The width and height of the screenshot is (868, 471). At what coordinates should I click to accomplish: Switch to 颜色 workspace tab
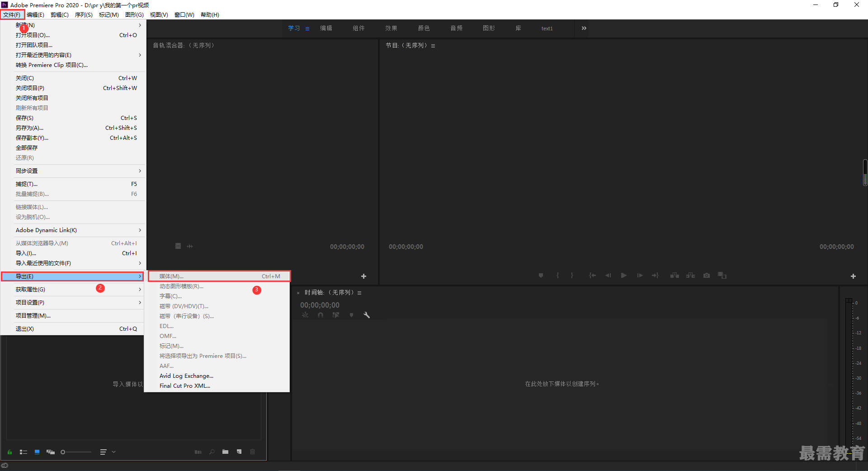[424, 28]
